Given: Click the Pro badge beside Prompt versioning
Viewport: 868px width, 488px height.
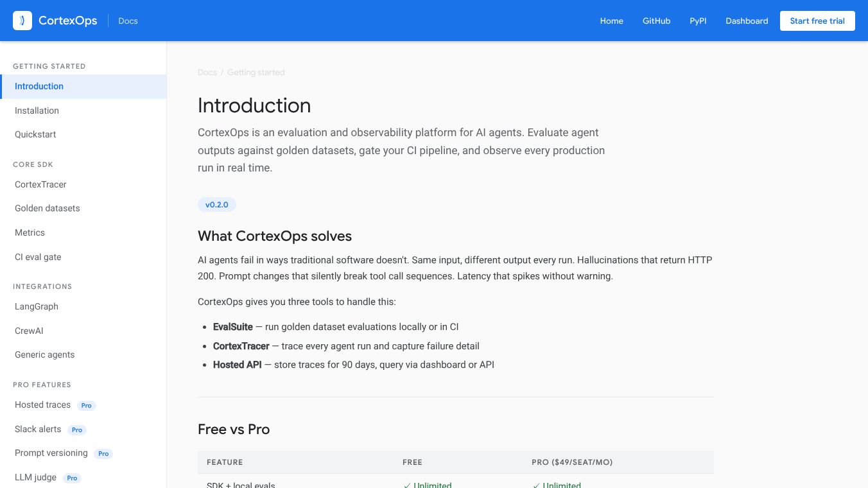Looking at the screenshot, I should pos(103,454).
